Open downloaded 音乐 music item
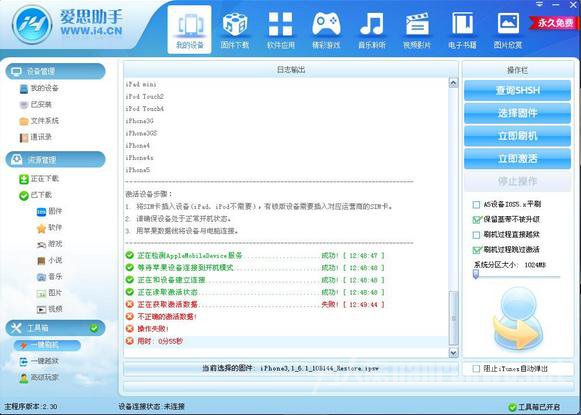Screen dimensions: 581x415 (x=49, y=276)
